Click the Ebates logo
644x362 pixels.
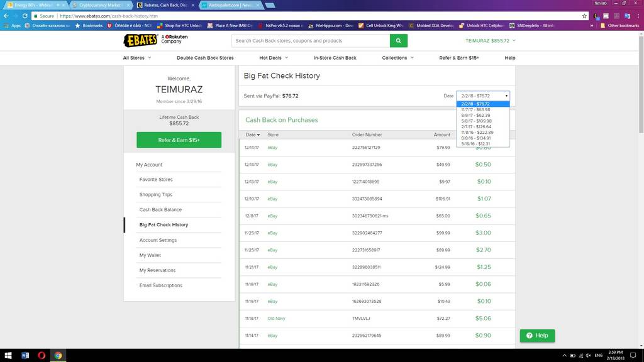point(140,40)
